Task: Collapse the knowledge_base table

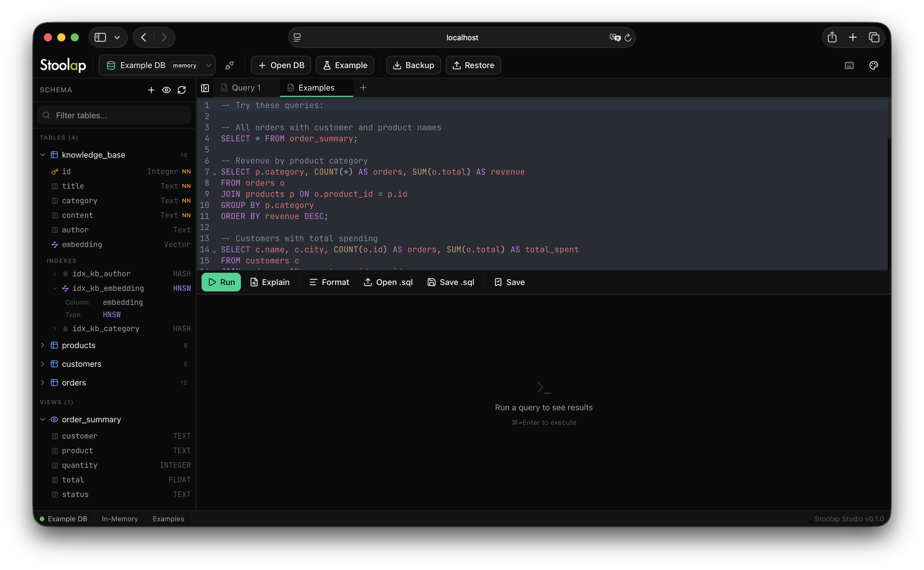Action: pos(43,154)
